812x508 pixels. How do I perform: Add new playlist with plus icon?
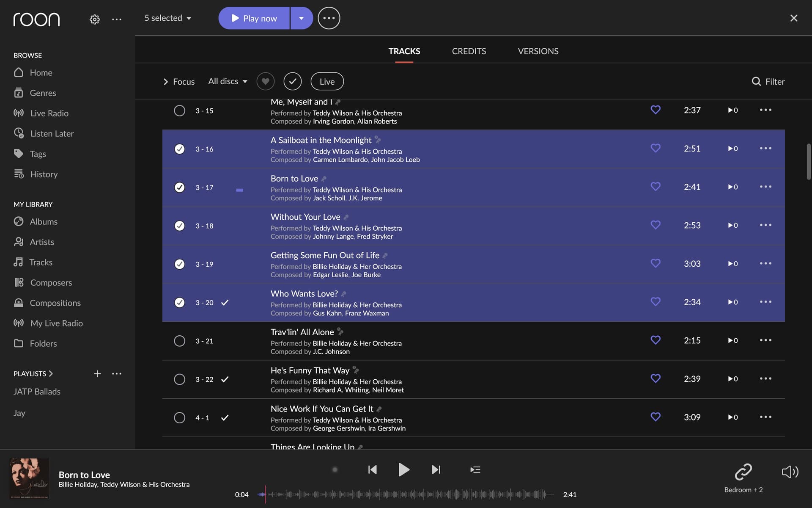click(97, 373)
